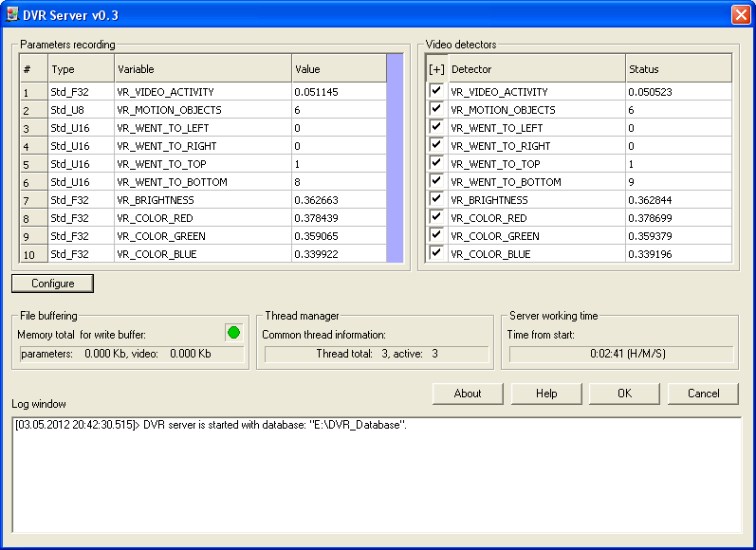Click the Type column header in parameters
This screenshot has height=550, width=756.
click(81, 69)
